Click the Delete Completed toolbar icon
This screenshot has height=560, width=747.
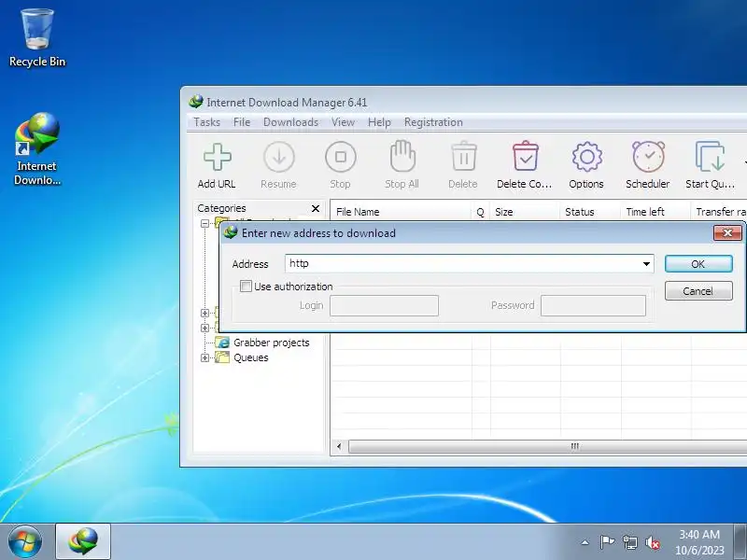pyautogui.click(x=525, y=156)
